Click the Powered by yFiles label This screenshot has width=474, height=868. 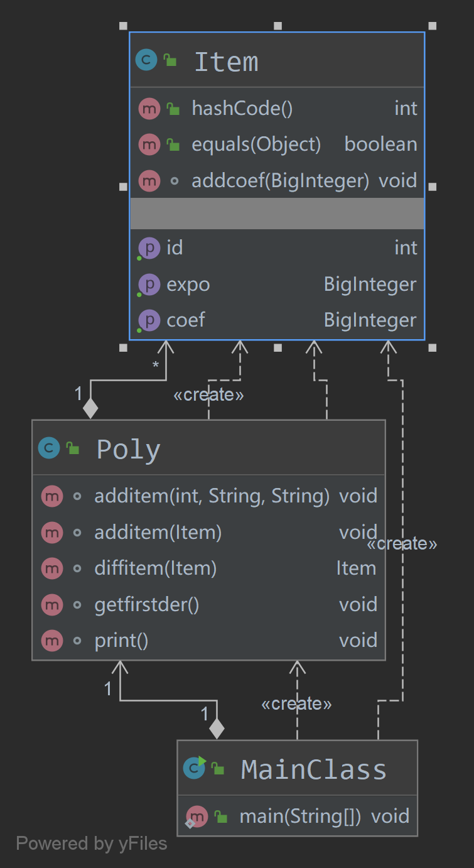[x=92, y=843]
